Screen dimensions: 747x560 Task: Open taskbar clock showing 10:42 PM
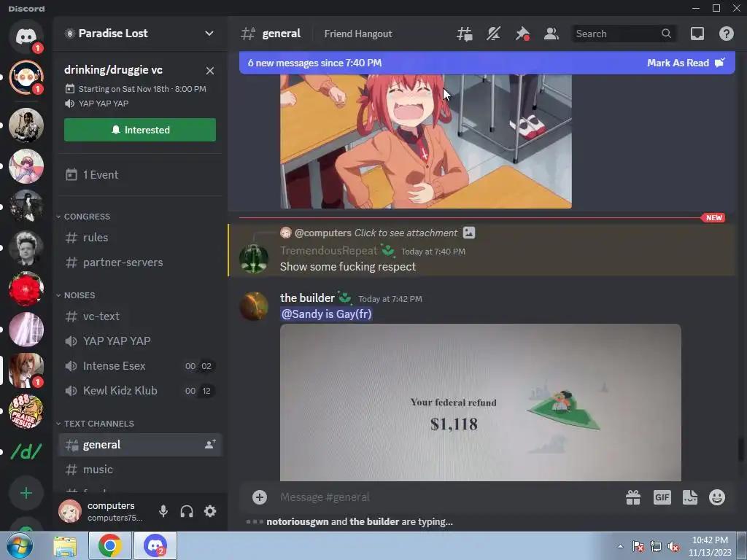pos(710,546)
